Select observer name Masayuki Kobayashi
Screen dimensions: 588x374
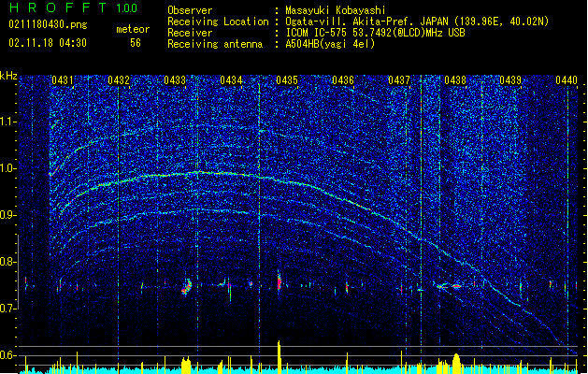[x=335, y=10]
